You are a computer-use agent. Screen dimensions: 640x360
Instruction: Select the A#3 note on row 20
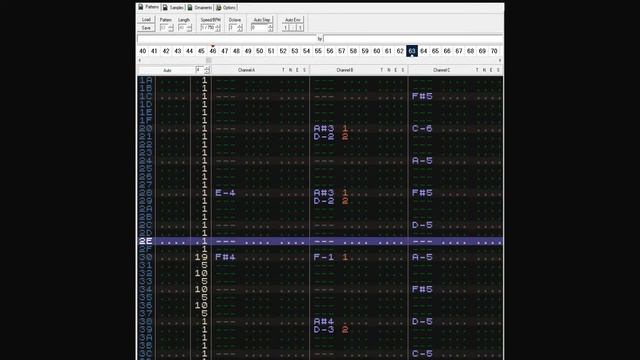(324, 129)
